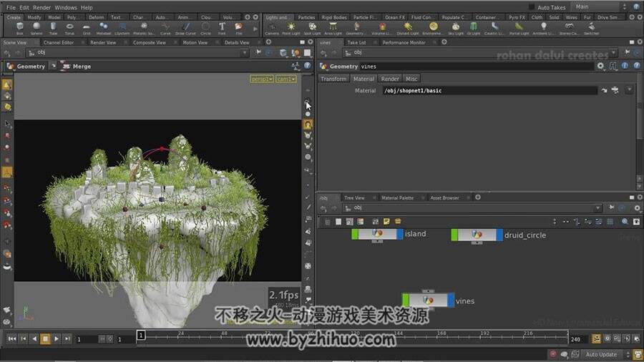Open the Misc parameter tab
This screenshot has width=644, height=362.
pyautogui.click(x=411, y=79)
